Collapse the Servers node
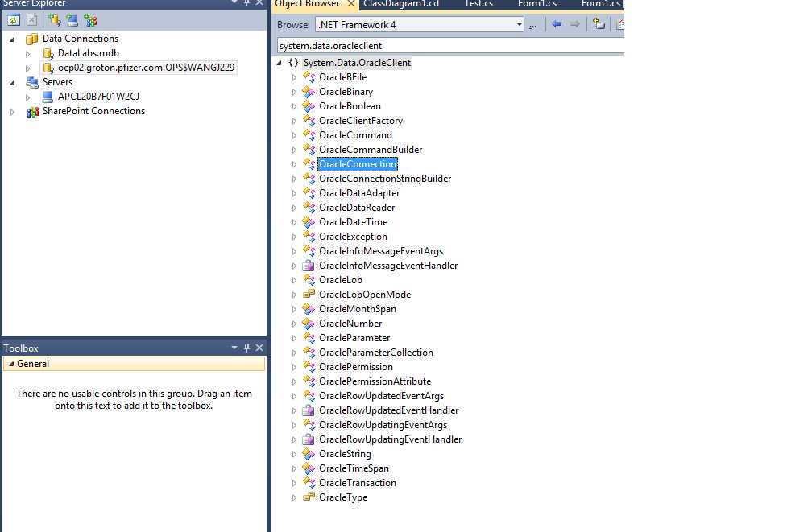Viewport: 812px width, 532px height. 12,82
